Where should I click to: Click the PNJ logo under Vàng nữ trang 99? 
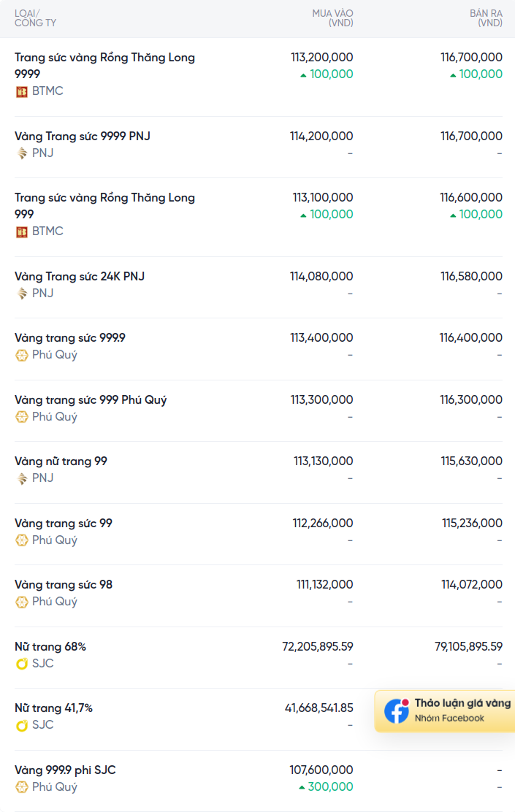(21, 478)
